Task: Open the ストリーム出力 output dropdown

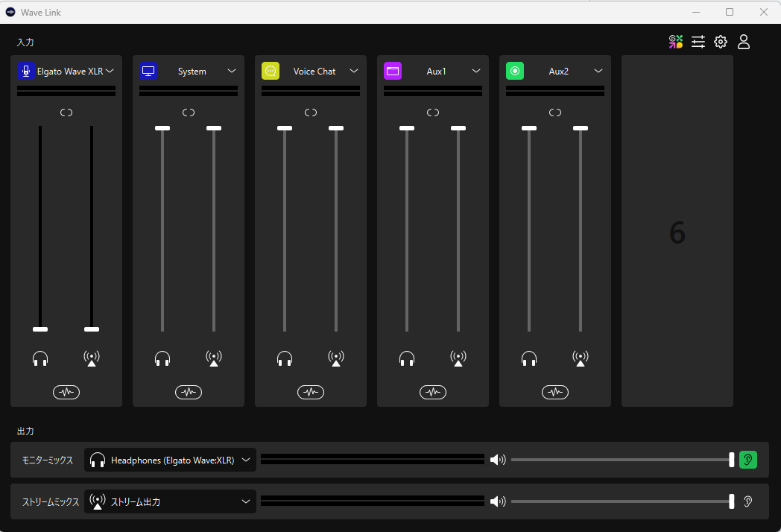Action: pyautogui.click(x=171, y=501)
